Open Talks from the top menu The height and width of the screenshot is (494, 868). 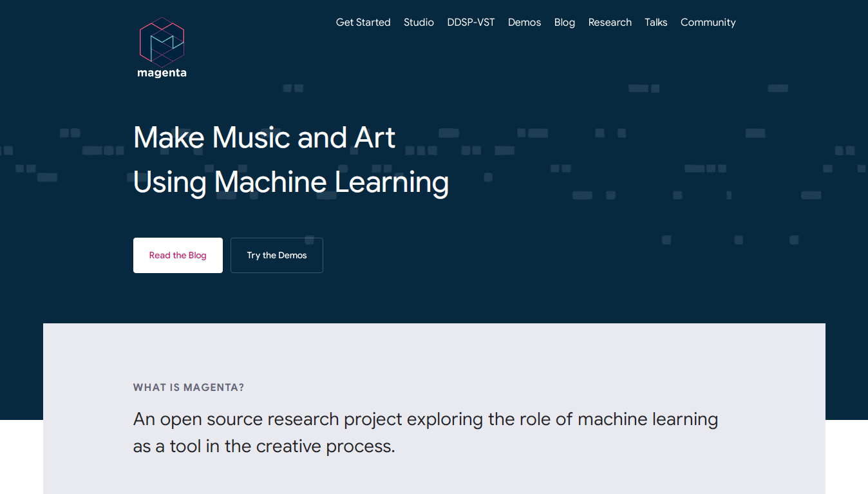tap(656, 23)
